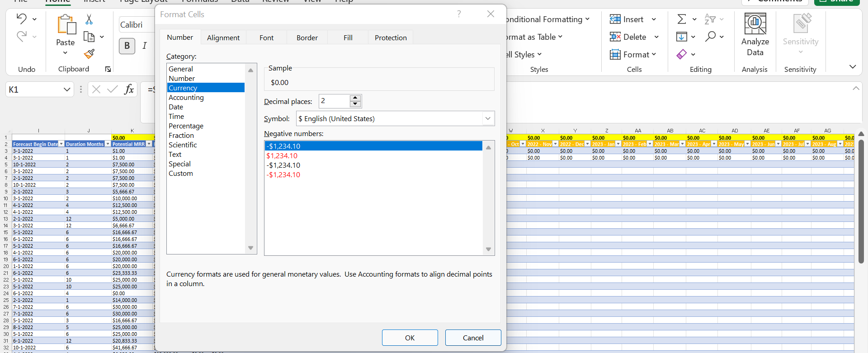Switch to the Alignment tab
Screen dimensions: 868x353
(223, 38)
